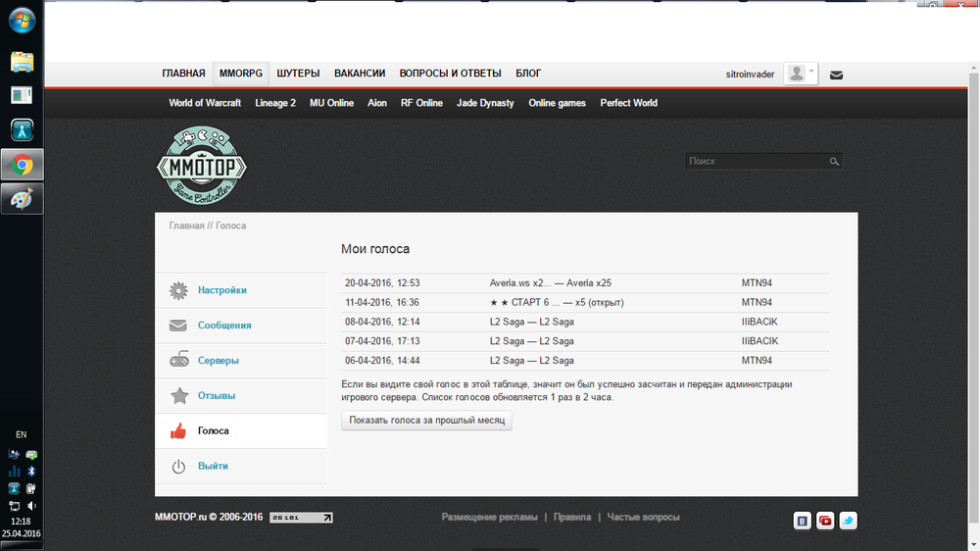This screenshot has height=551, width=980.
Task: Open the ВОПРОСЫ И ОТВЕТЫ menu item
Action: tap(450, 74)
